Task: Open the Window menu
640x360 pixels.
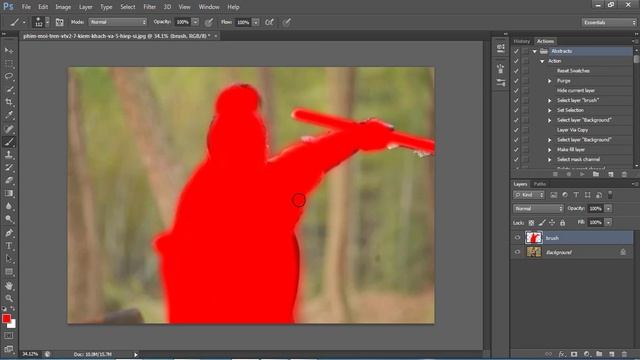Action: coord(209,7)
